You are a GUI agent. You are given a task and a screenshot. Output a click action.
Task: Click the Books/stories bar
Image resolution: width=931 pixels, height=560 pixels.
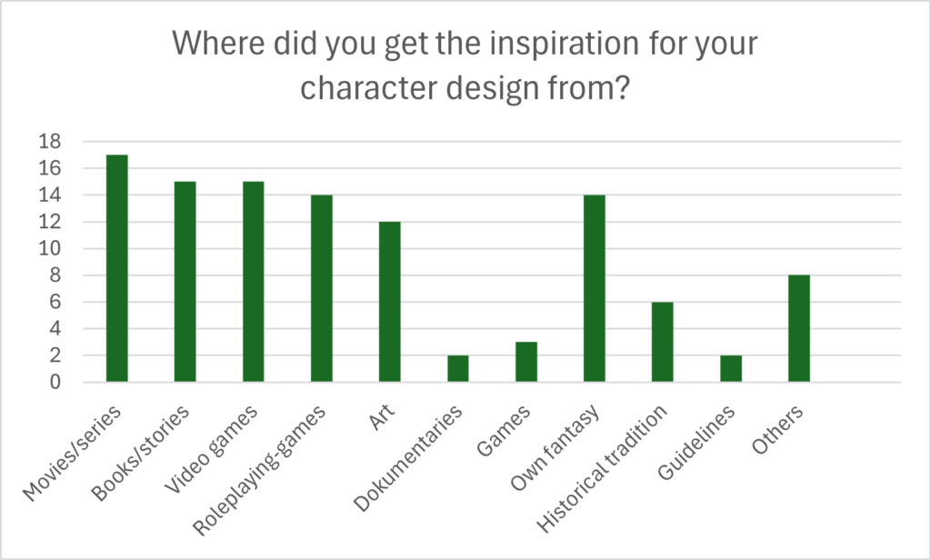point(185,282)
